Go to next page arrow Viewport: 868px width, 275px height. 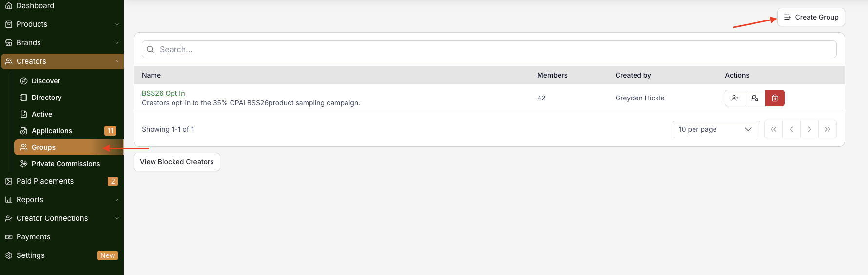click(x=810, y=129)
